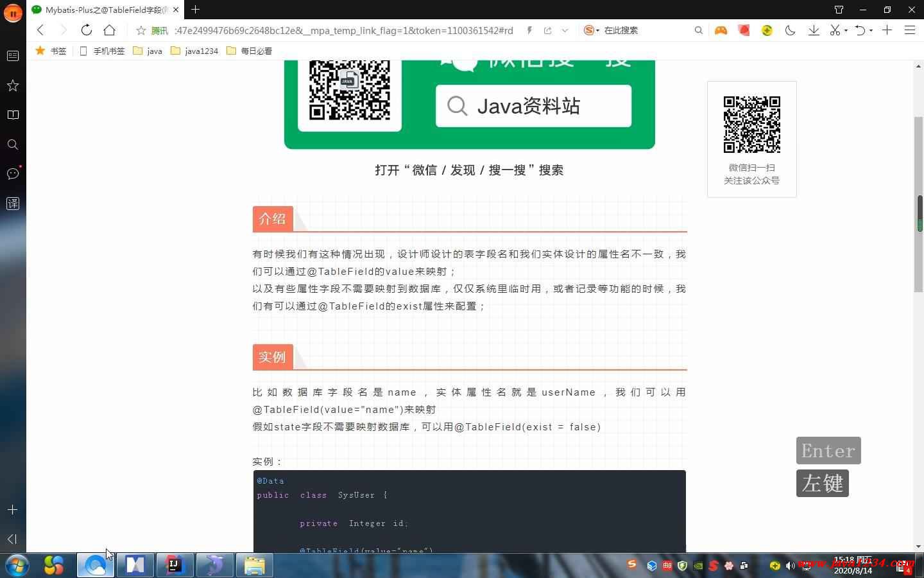The height and width of the screenshot is (578, 924).
Task: Open the Sogou search engine selector
Action: 591,30
